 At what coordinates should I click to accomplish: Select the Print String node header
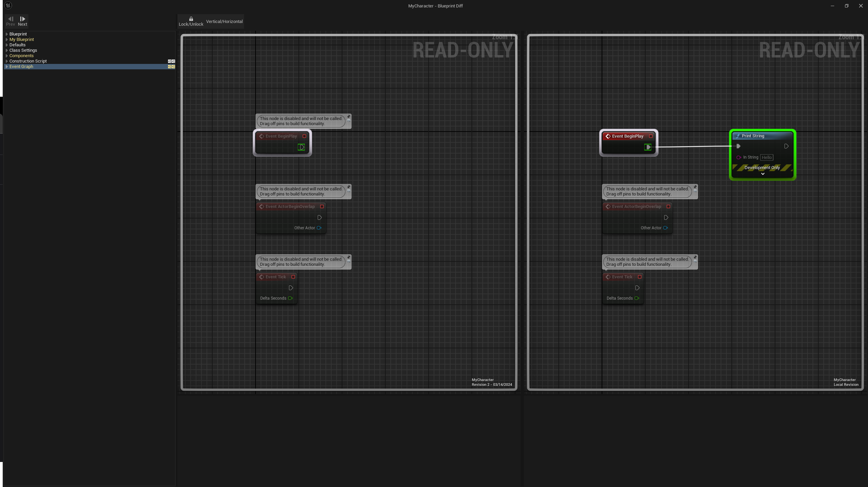click(762, 136)
